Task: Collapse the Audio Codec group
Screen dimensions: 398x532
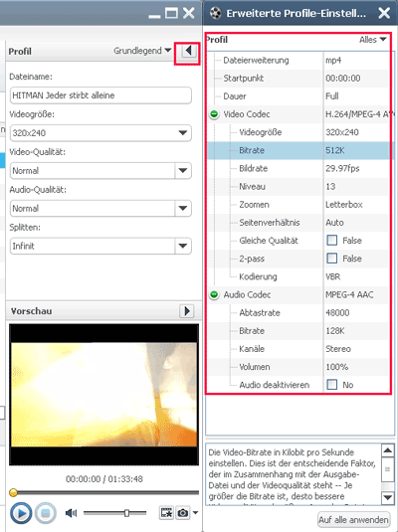Action: click(214, 294)
